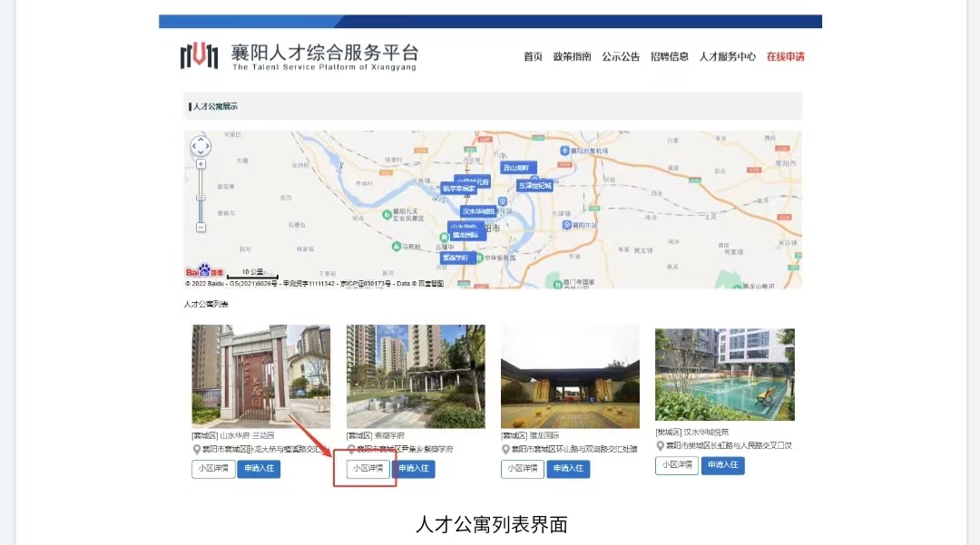This screenshot has width=980, height=545.
Task: Open the 汉水华城悦苑 apartment photo
Action: click(724, 374)
